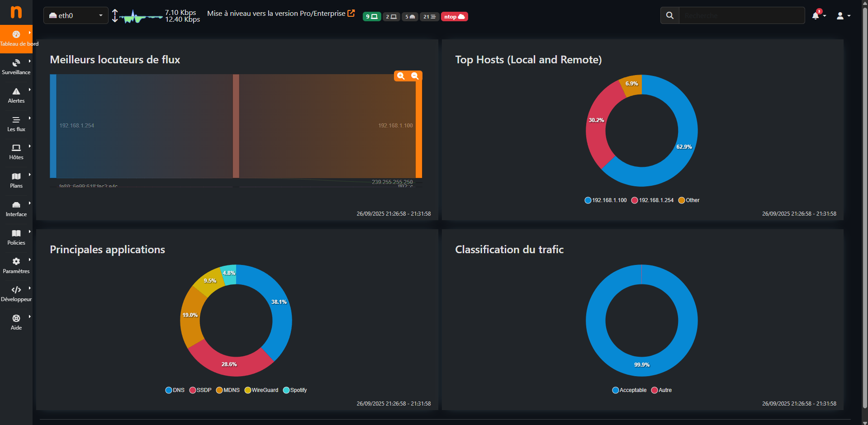Click the red ntop cloud badge
Image resolution: width=868 pixels, height=425 pixels.
tap(454, 17)
